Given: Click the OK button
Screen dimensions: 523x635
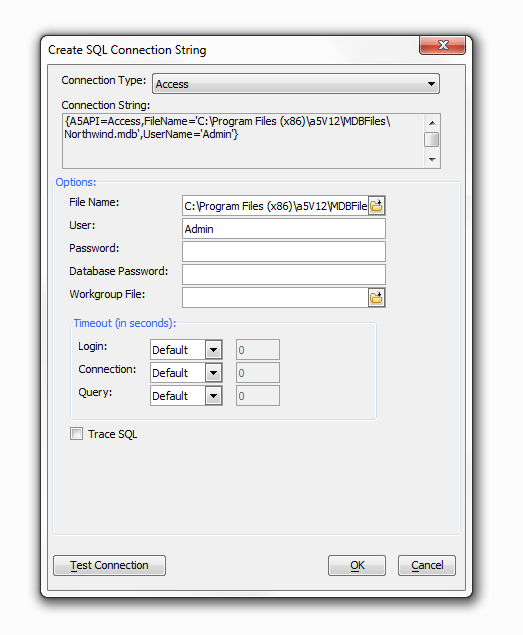Looking at the screenshot, I should click(x=357, y=565).
